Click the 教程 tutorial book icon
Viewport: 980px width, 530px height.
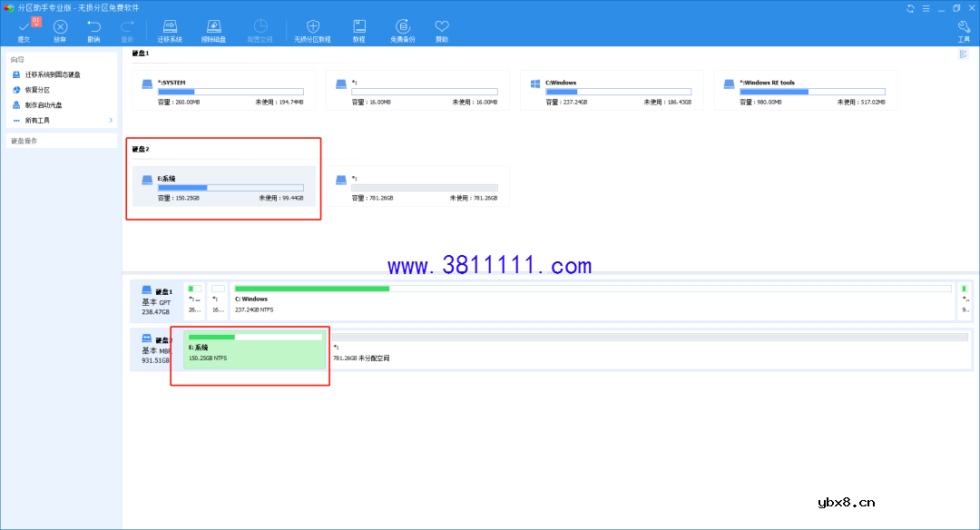(359, 30)
